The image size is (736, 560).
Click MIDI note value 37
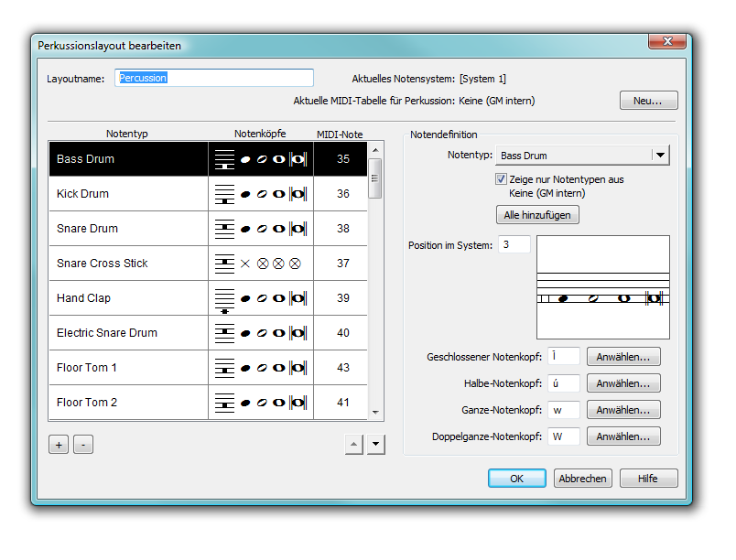(343, 264)
